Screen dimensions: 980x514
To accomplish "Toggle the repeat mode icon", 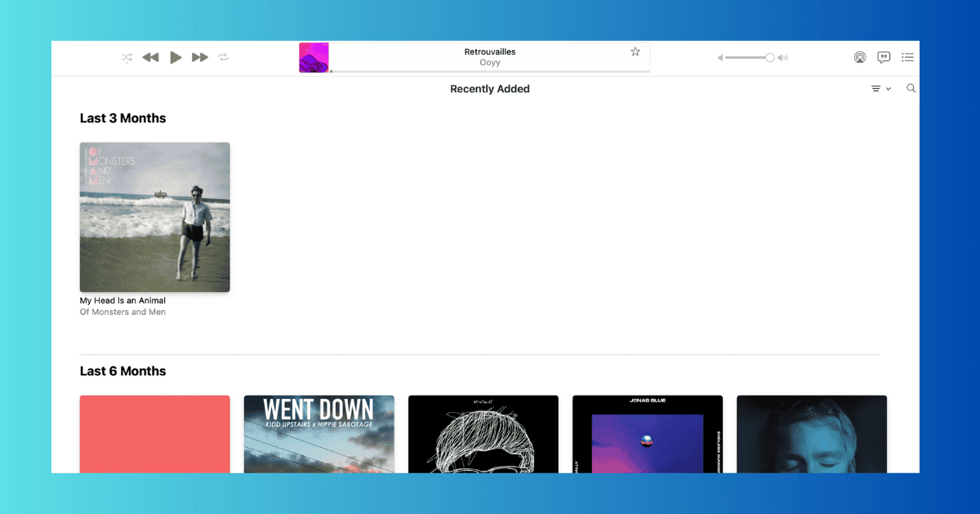I will [224, 58].
